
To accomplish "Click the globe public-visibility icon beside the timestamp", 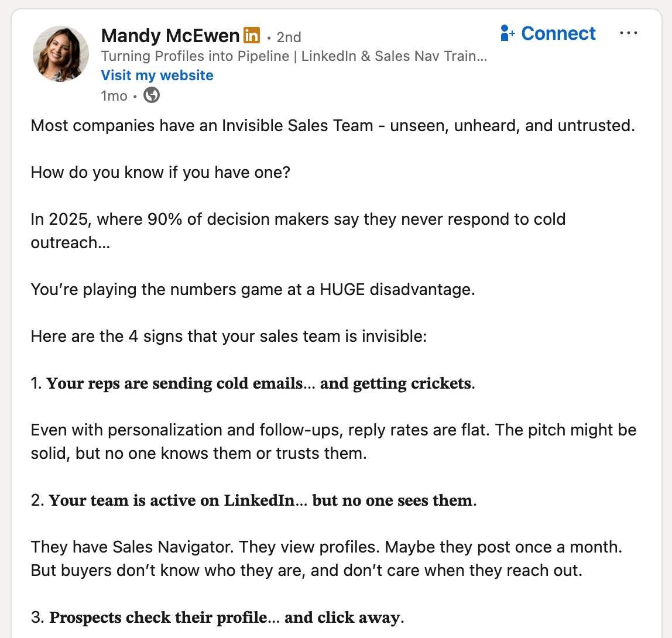I will pos(151,95).
